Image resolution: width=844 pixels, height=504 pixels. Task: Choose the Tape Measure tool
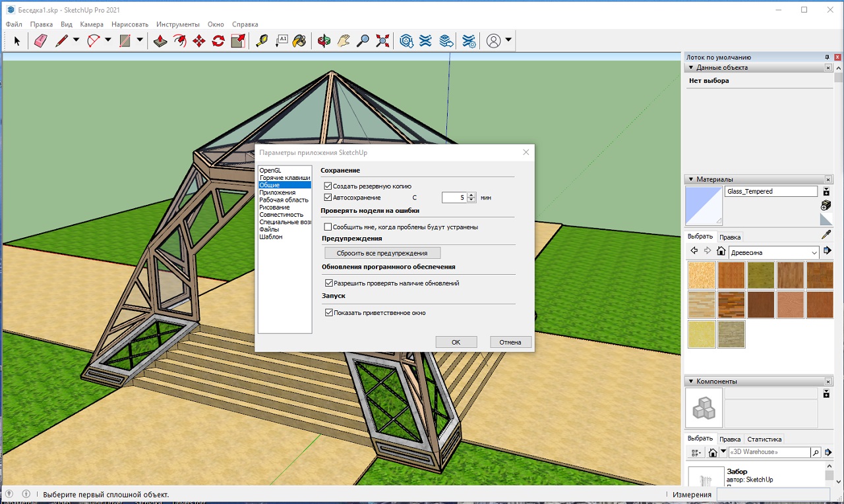(x=262, y=41)
